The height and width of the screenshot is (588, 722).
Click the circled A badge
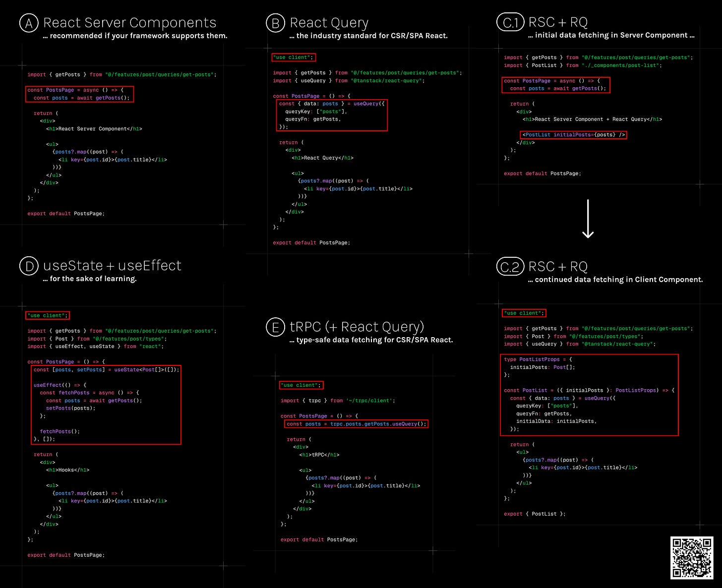click(28, 23)
